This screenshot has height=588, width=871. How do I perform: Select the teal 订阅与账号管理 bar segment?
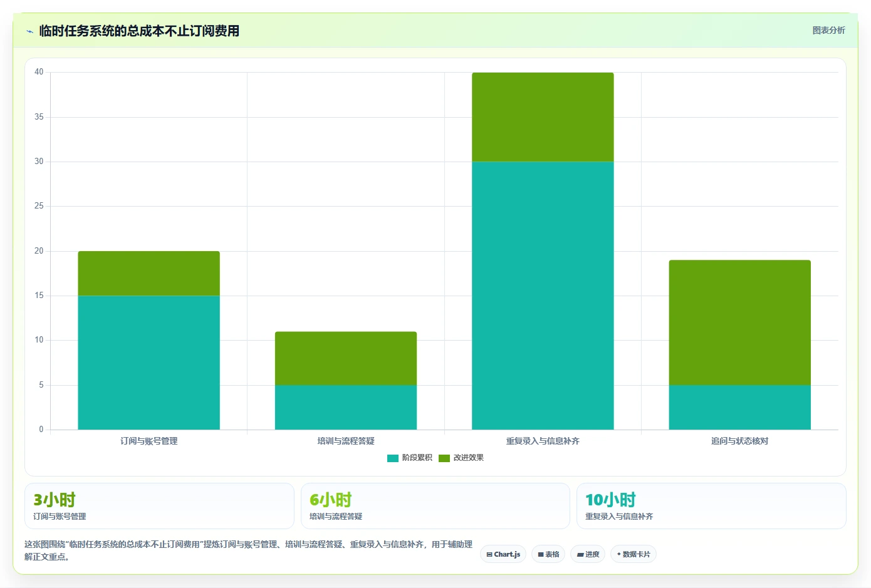(x=149, y=363)
